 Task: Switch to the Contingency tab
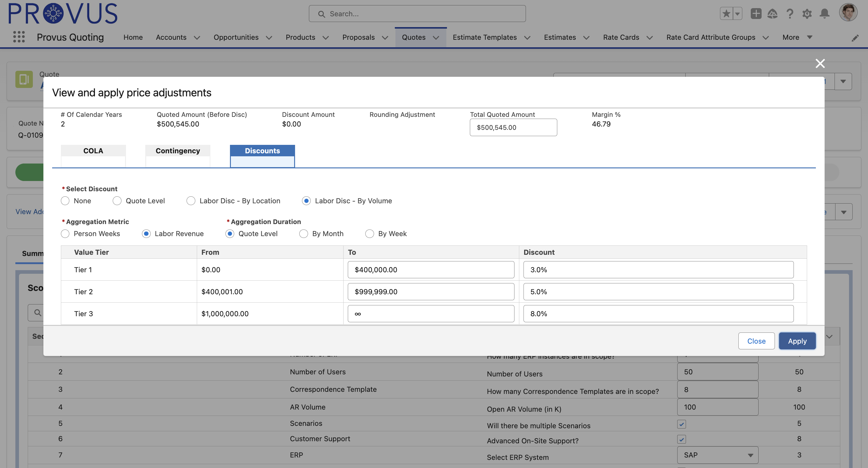[x=178, y=151]
